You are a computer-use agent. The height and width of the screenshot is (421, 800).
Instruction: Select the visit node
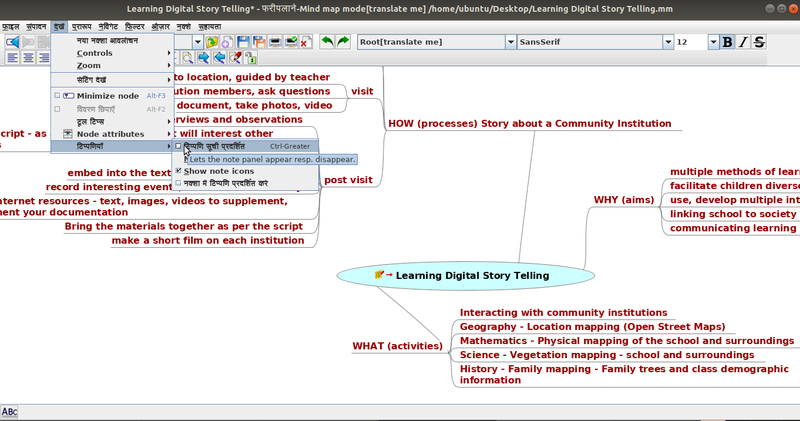[362, 91]
